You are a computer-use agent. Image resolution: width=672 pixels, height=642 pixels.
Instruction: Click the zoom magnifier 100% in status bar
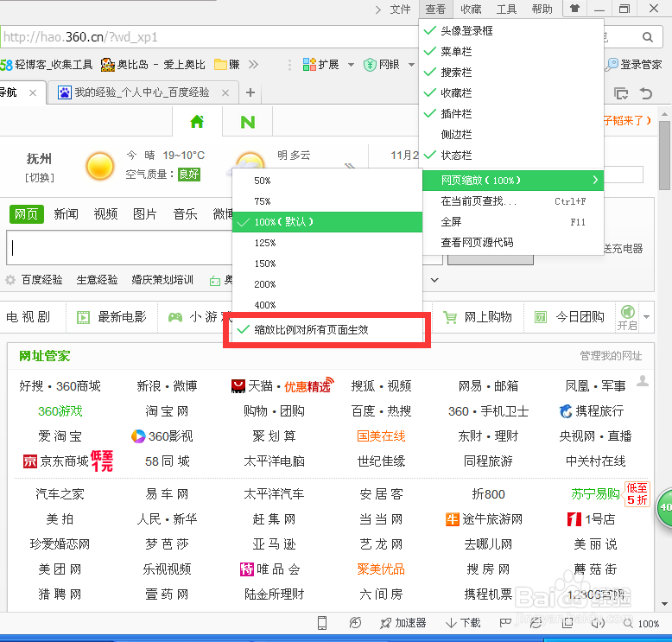628,624
